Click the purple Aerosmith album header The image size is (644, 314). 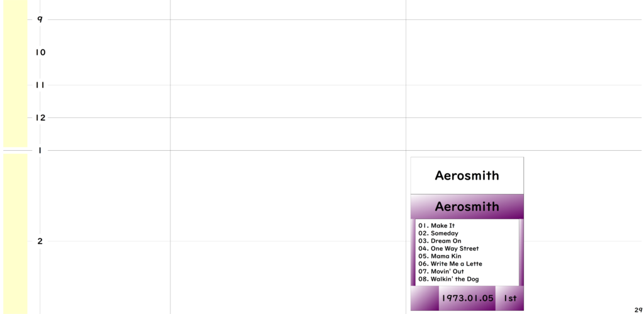click(467, 207)
